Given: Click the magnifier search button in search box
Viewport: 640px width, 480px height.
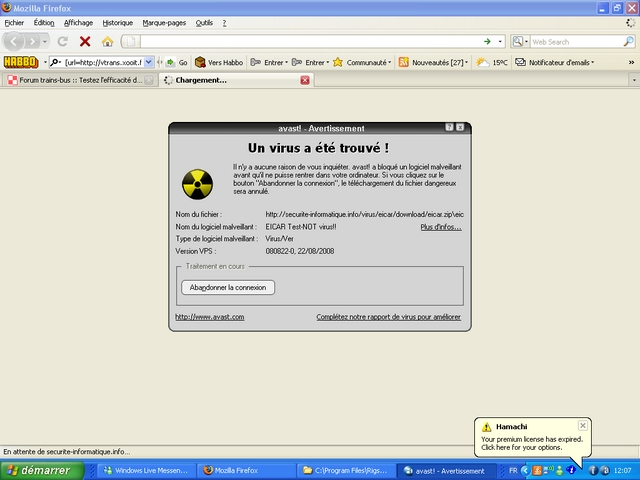Looking at the screenshot, I should tap(629, 41).
